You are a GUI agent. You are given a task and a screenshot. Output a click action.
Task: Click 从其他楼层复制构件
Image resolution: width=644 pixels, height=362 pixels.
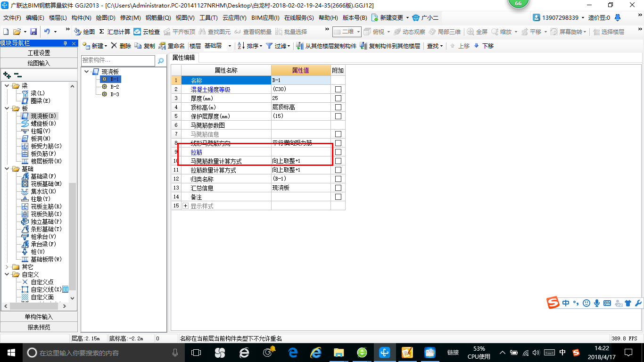(x=326, y=46)
